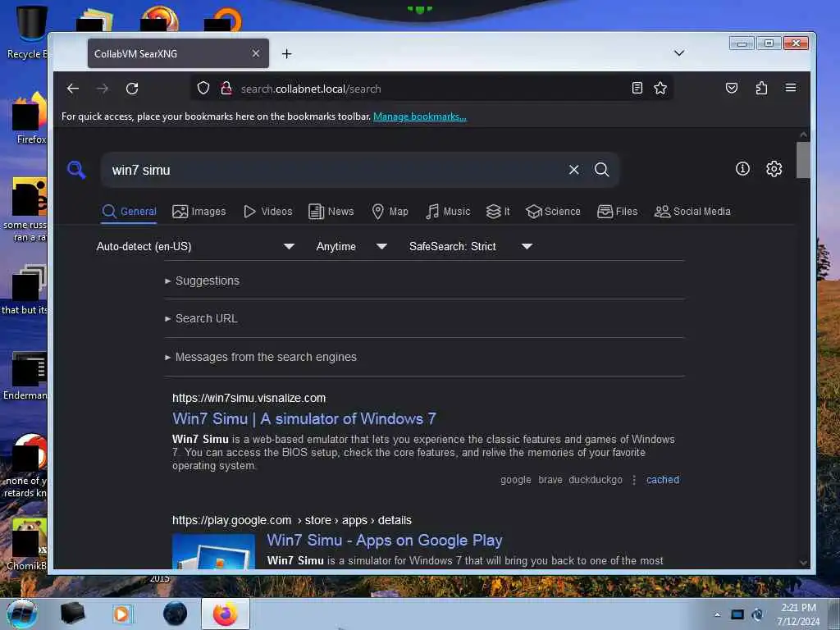Image resolution: width=840 pixels, height=630 pixels.
Task: Open the list all tabs chevron
Action: point(678,53)
